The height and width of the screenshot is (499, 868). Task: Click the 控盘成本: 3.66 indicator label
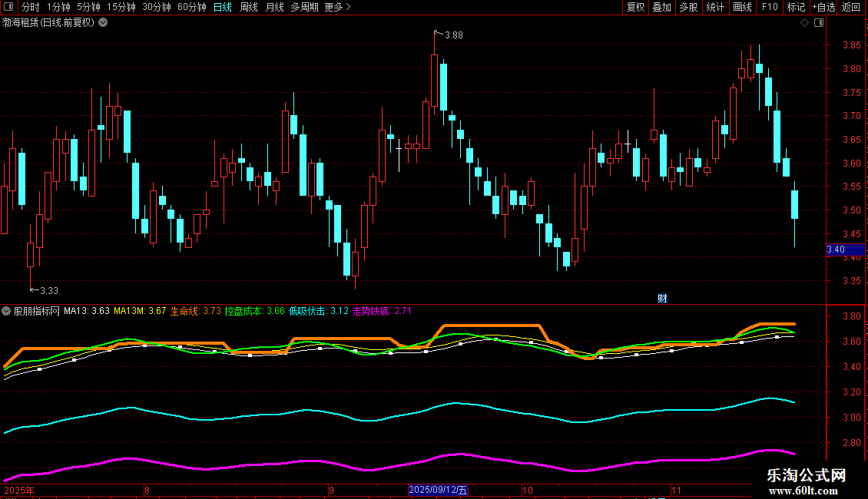[x=255, y=311]
